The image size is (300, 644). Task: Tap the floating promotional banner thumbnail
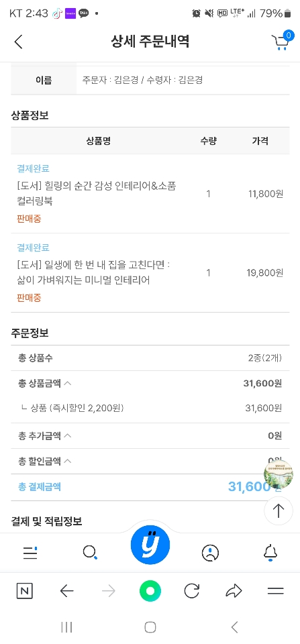[279, 474]
